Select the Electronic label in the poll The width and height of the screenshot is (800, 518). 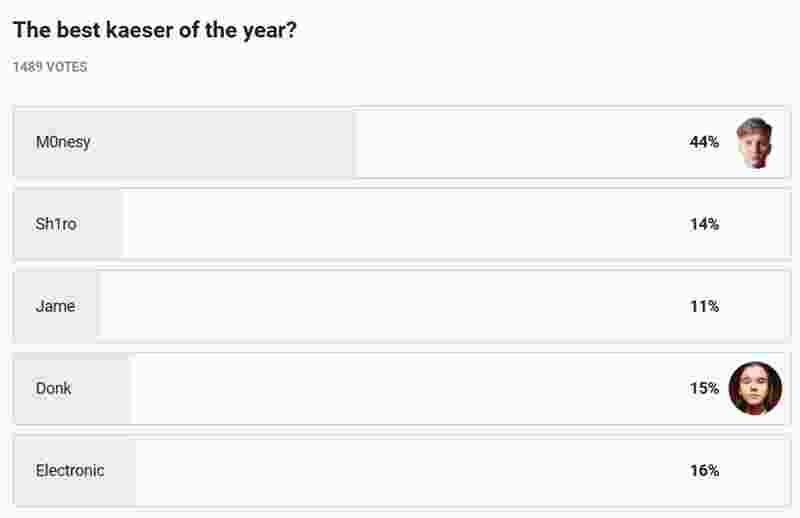pyautogui.click(x=70, y=470)
